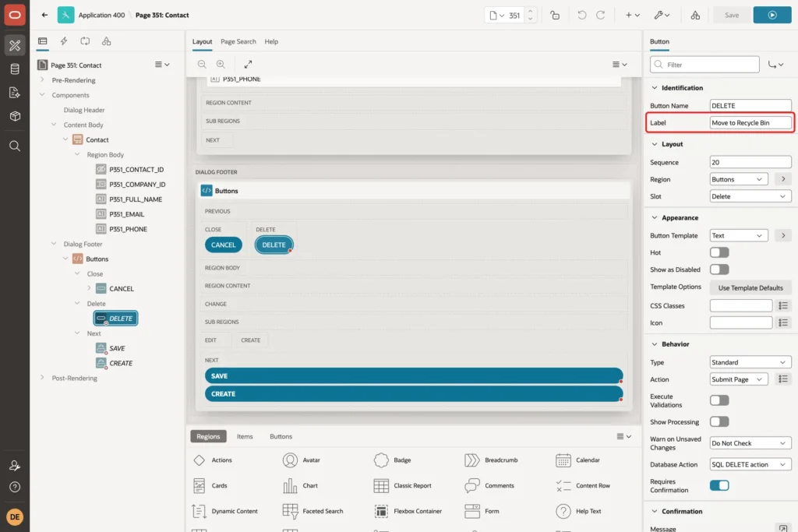
Task: Switch to Processing tab icon
Action: point(85,41)
